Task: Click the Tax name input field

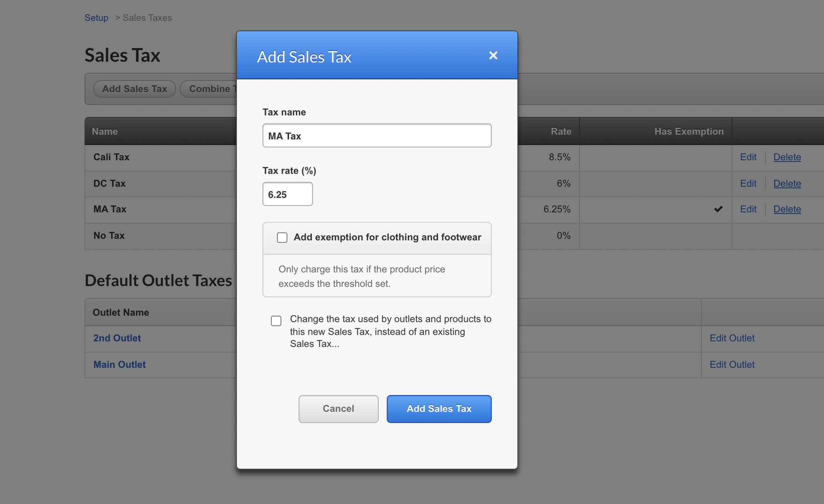Action: pyautogui.click(x=377, y=136)
